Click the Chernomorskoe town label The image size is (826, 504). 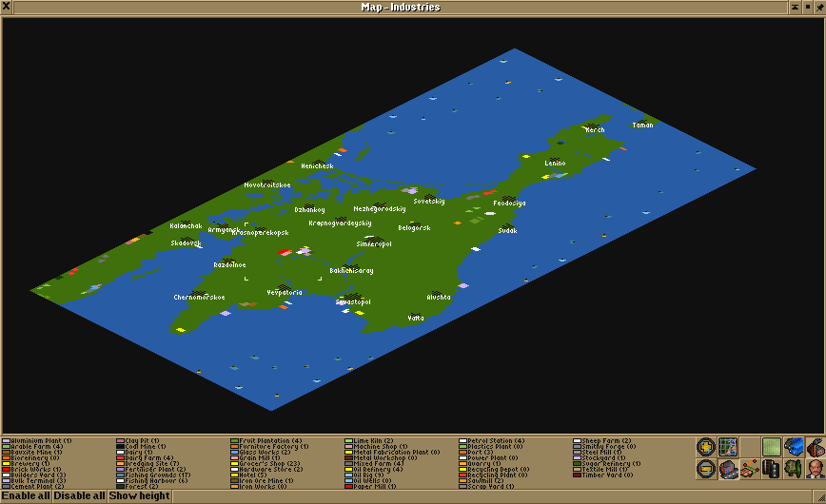(x=199, y=297)
